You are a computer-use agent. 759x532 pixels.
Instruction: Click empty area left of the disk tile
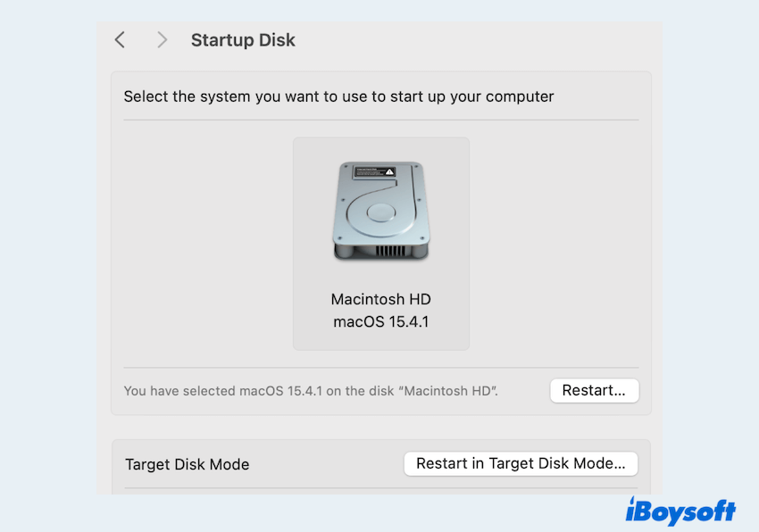pos(207,243)
